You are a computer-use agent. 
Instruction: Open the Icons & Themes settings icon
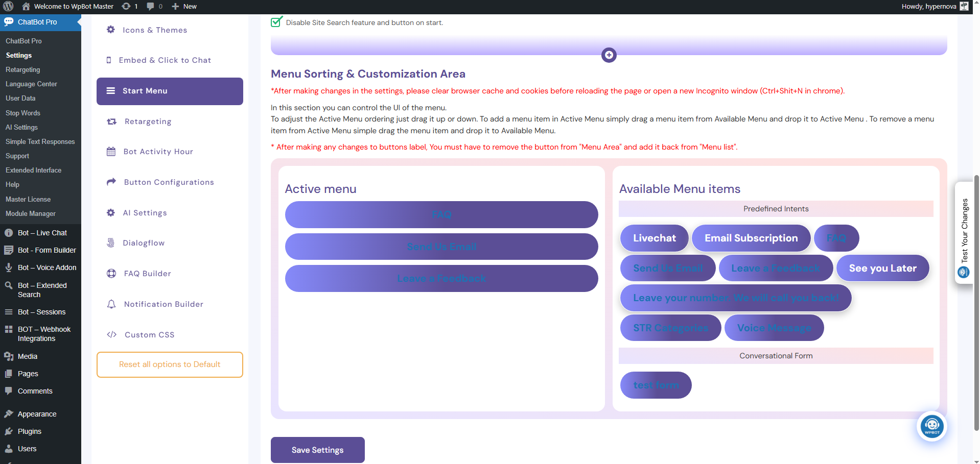coord(110,30)
